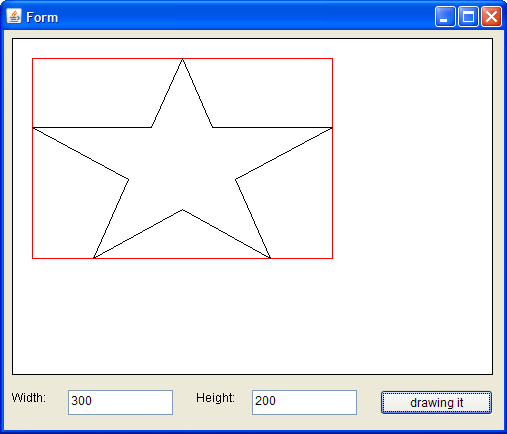Click the star's right tip
Viewport: 507px width, 434px height.
click(332, 127)
